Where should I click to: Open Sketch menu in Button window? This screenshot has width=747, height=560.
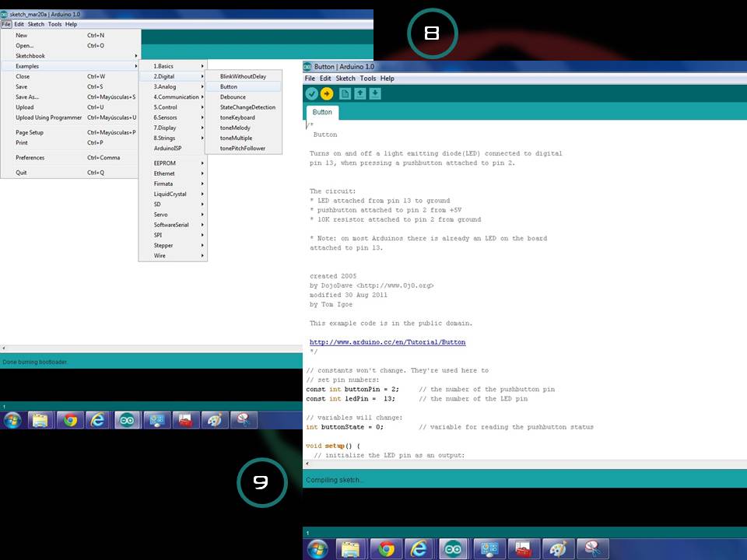(x=345, y=79)
